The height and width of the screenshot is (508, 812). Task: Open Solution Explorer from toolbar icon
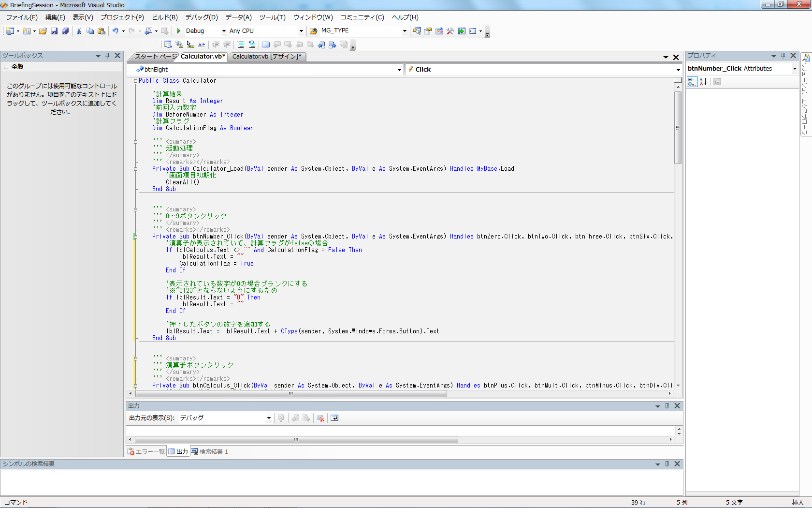coord(417,31)
